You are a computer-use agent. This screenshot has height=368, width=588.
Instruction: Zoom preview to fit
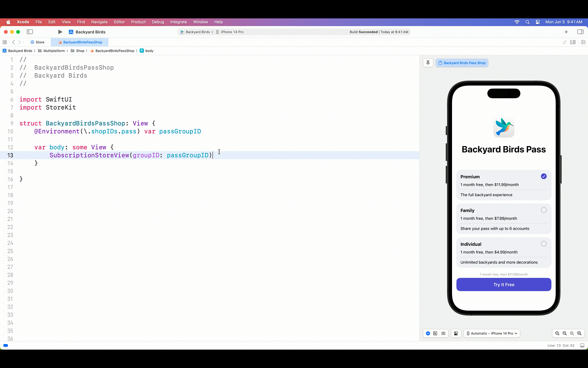[x=572, y=333]
